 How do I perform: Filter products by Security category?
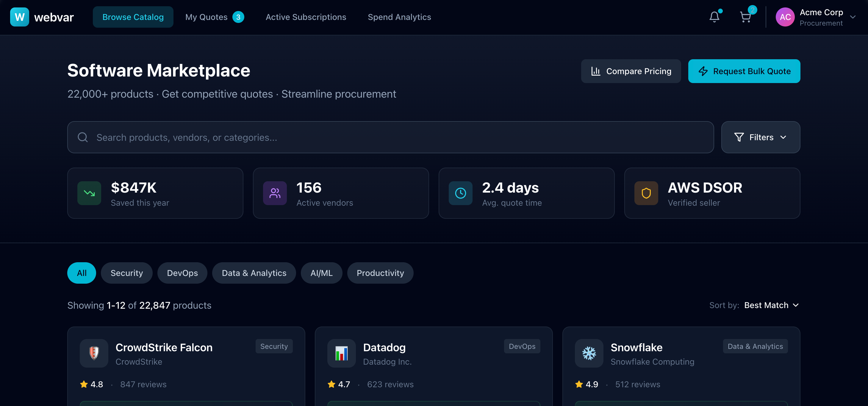pos(127,273)
